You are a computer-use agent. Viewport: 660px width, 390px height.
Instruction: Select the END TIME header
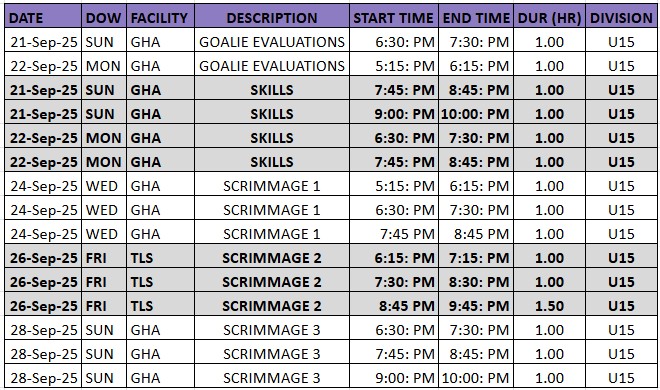pyautogui.click(x=476, y=17)
